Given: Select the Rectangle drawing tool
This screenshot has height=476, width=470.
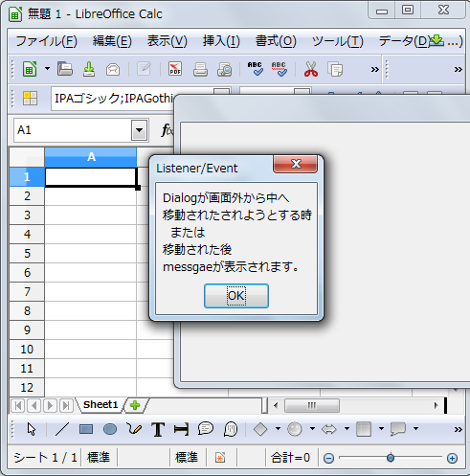Looking at the screenshot, I should pyautogui.click(x=86, y=429).
